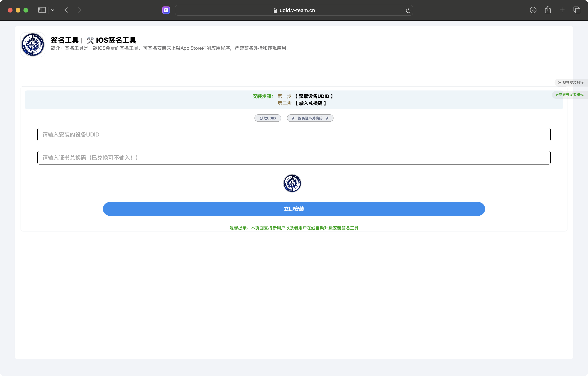Open the purple browser extension icon

point(166,10)
